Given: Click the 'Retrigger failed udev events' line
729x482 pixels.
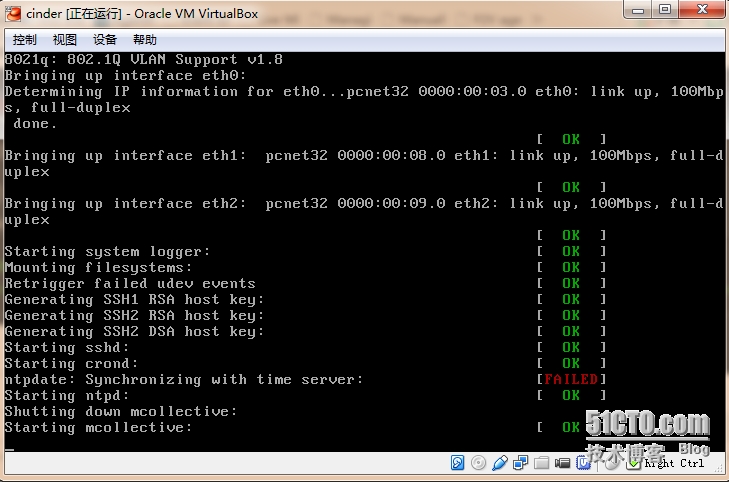Looking at the screenshot, I should (130, 283).
